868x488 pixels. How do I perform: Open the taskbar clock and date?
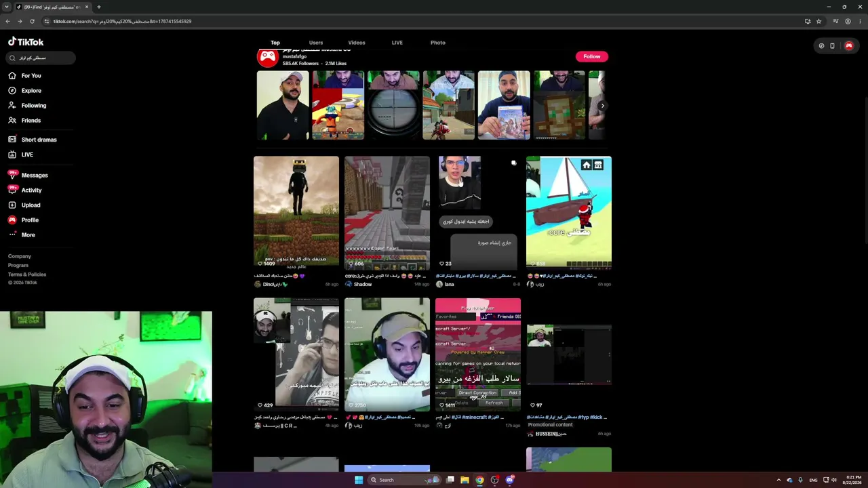click(852, 480)
